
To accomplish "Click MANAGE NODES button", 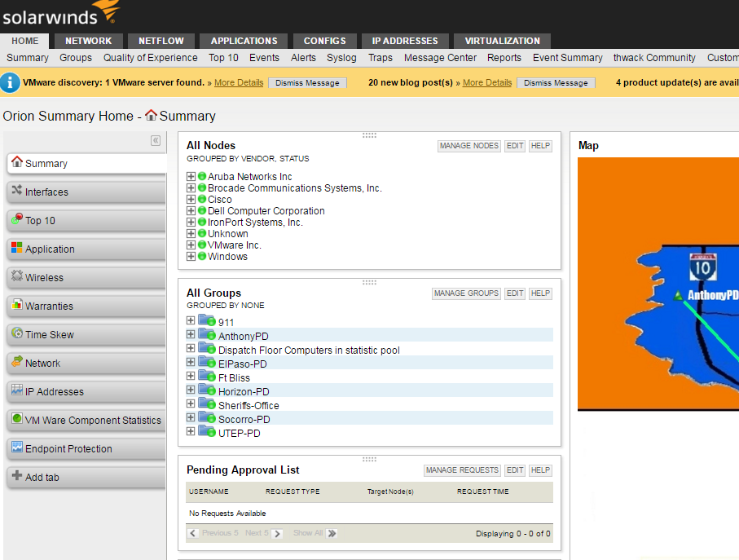I will (469, 146).
